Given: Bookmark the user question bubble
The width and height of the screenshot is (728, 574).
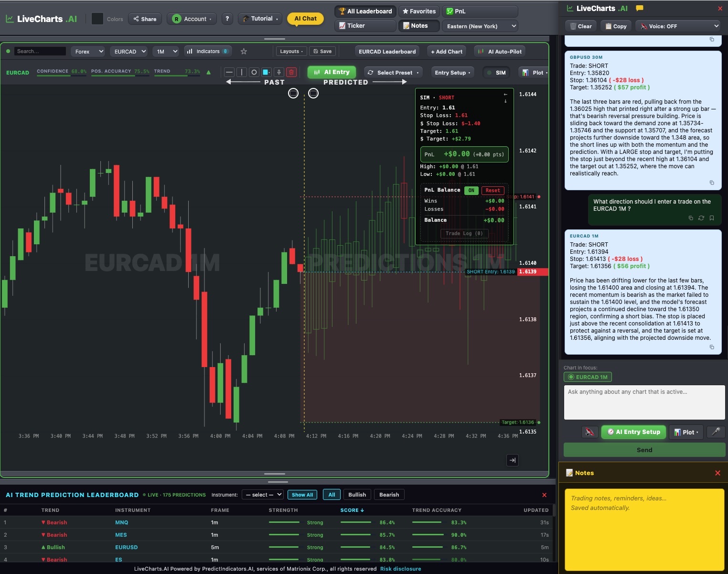Looking at the screenshot, I should tap(712, 218).
